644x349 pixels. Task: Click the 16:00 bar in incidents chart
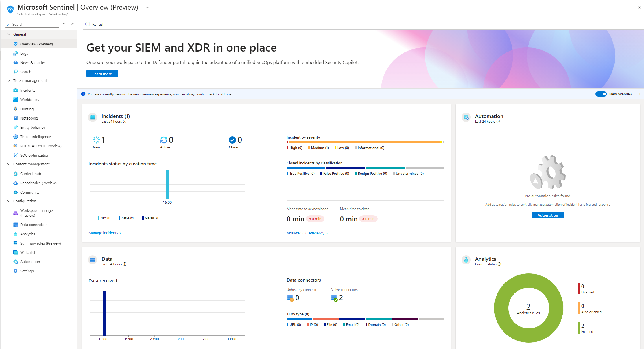(x=167, y=184)
